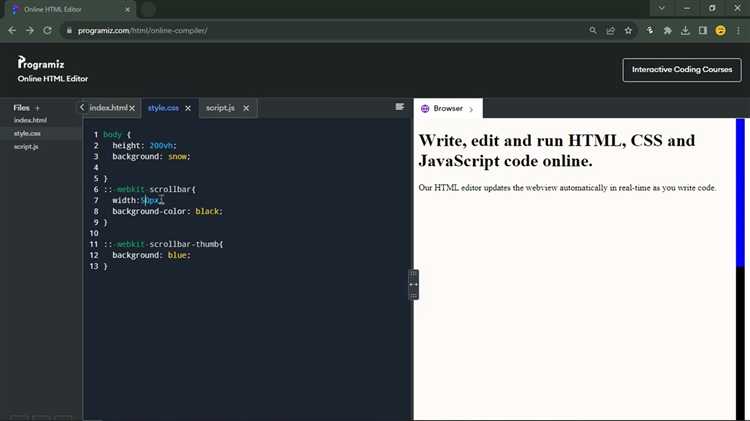Image resolution: width=750 pixels, height=421 pixels.
Task: Click the Interactive Coding Courses button
Action: (682, 70)
